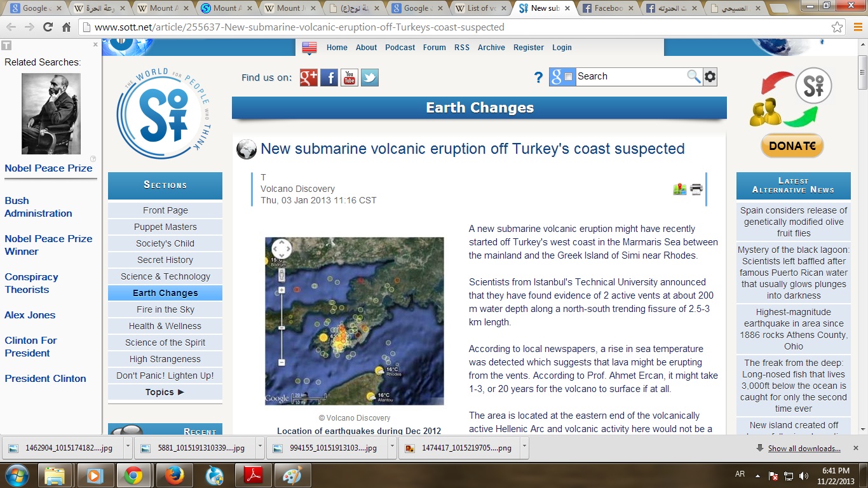Open the YouTube channel icon

(349, 78)
